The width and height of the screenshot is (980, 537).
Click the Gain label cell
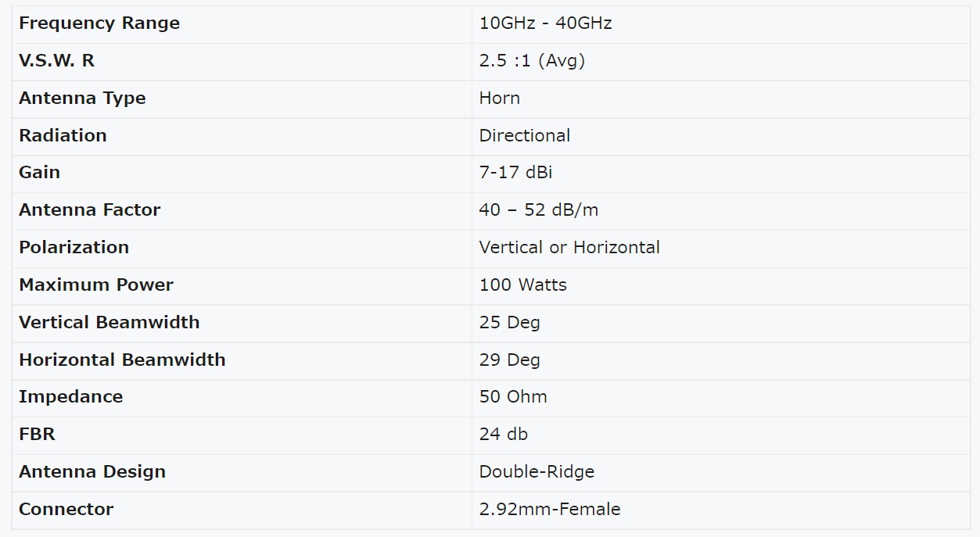(x=242, y=173)
